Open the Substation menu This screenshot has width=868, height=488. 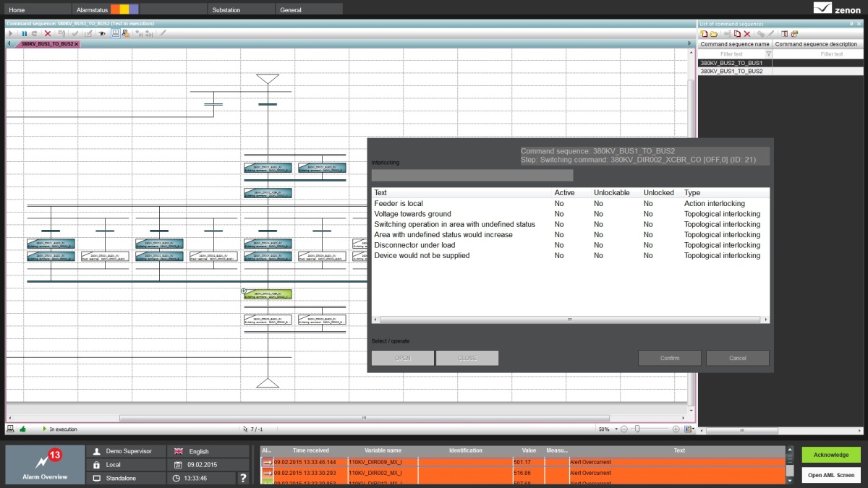226,10
